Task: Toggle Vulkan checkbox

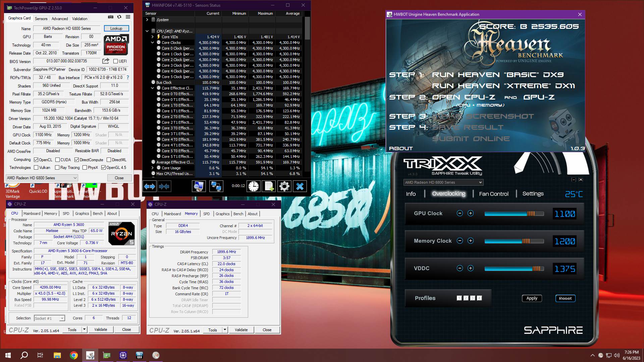Action: pos(36,168)
